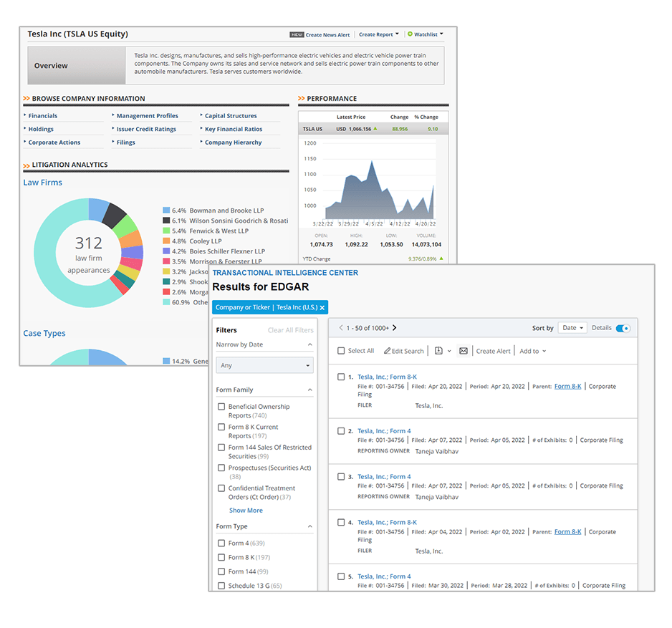Tick the Beneficial Ownership Reports checkbox
This screenshot has width=672, height=628.
pos(221,407)
